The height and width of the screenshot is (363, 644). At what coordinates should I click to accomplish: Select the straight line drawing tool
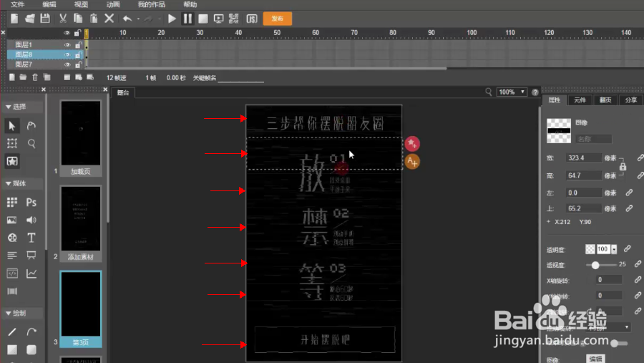(12, 331)
